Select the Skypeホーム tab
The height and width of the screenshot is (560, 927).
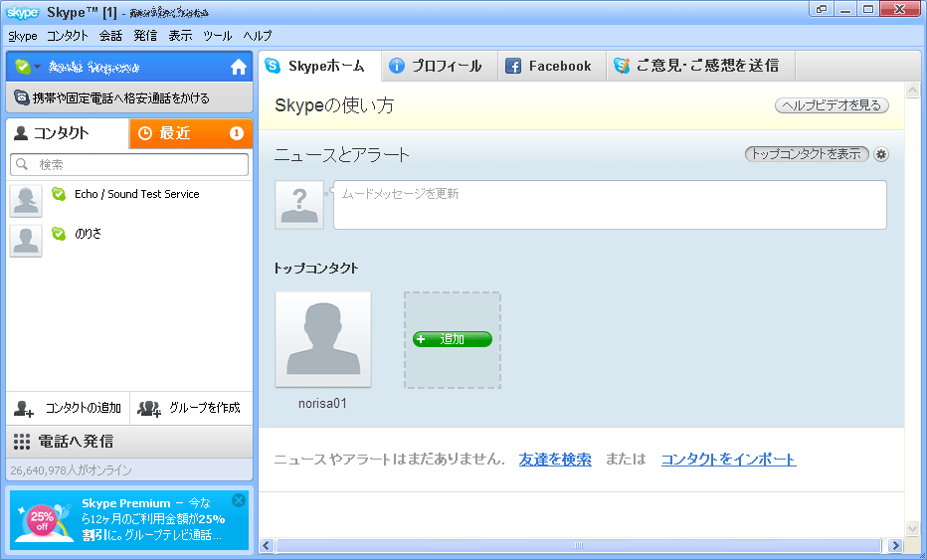tap(319, 66)
